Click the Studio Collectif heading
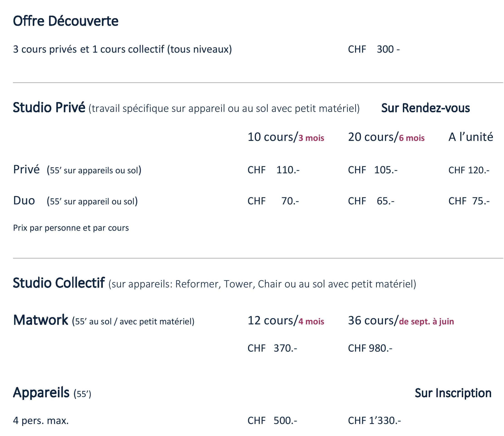Viewport: 504px width, 436px height. point(59,283)
